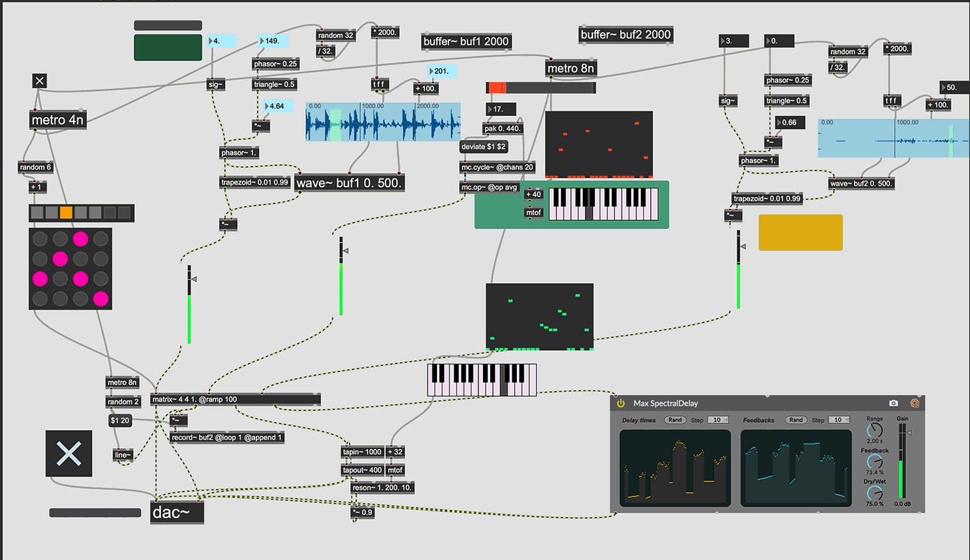The image size is (970, 560).
Task: Click the buf2 waveform display
Action: click(894, 139)
